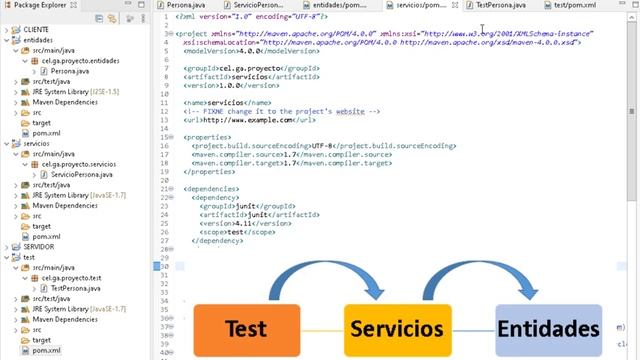Expand JRE System Library [JavaSE-1.7] under servicios
The height and width of the screenshot is (360, 640).
point(16,196)
